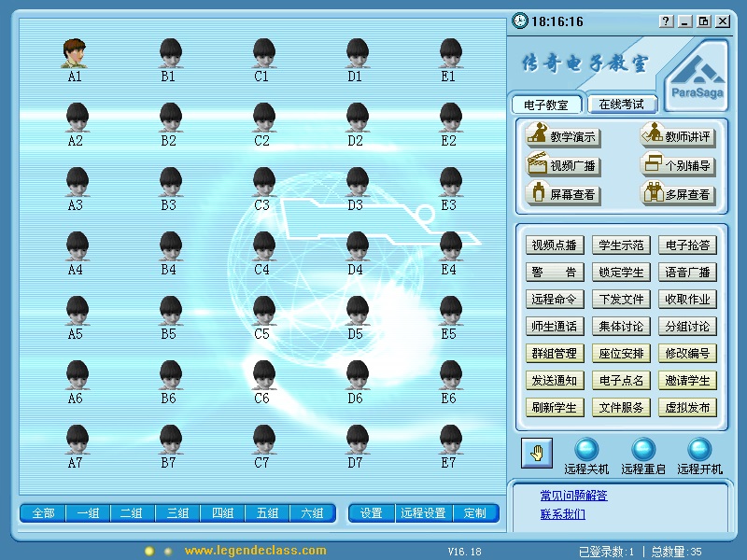Select student B5 icon
This screenshot has height=560, width=747.
tap(170, 311)
